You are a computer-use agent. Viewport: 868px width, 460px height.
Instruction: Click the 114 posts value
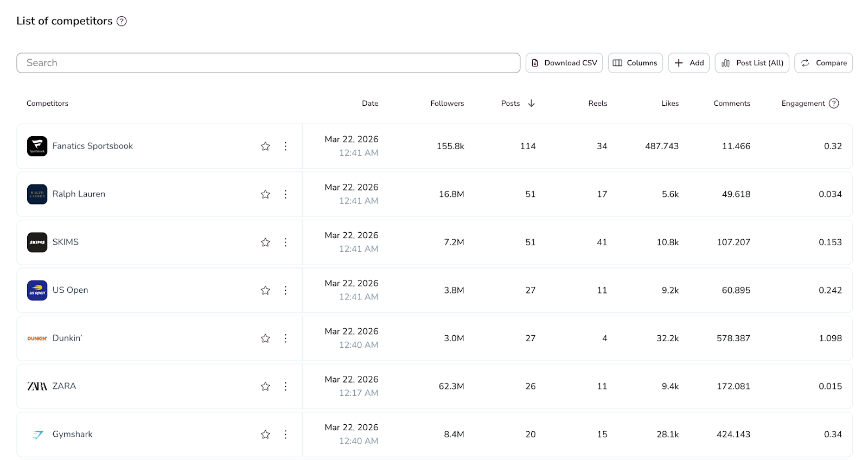[x=528, y=146]
